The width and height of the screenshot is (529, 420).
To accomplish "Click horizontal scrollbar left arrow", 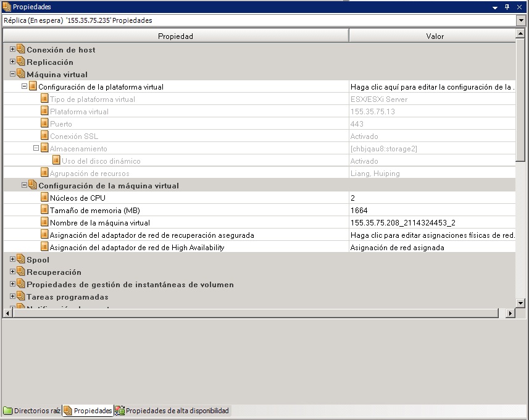I will pyautogui.click(x=7, y=313).
